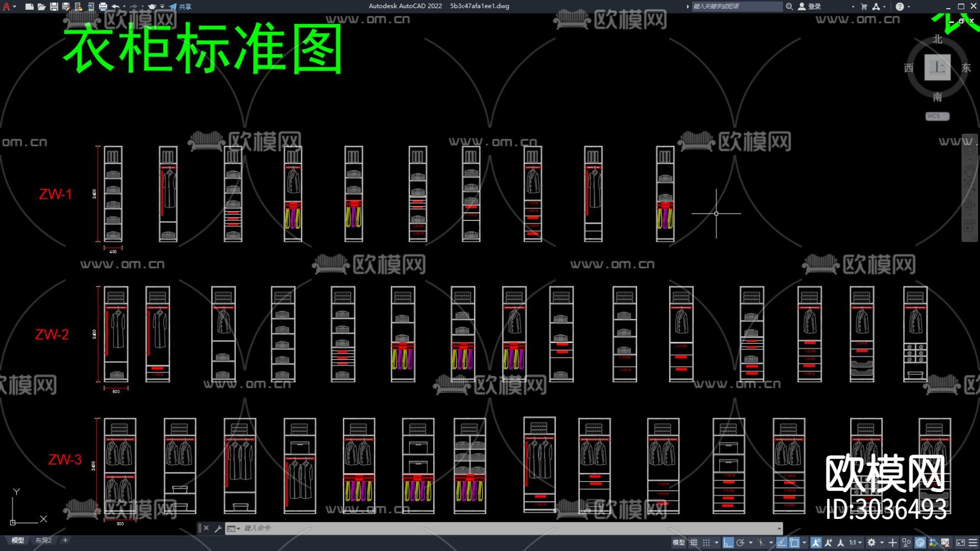Toggle polar tracking in status bar
The width and height of the screenshot is (980, 551).
pos(740,542)
